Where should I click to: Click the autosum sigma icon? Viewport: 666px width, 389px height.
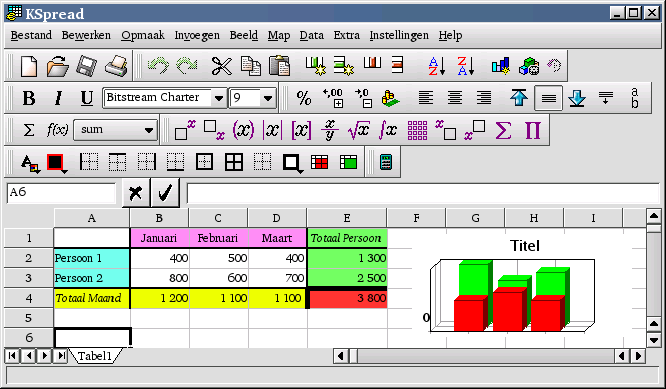[28, 130]
